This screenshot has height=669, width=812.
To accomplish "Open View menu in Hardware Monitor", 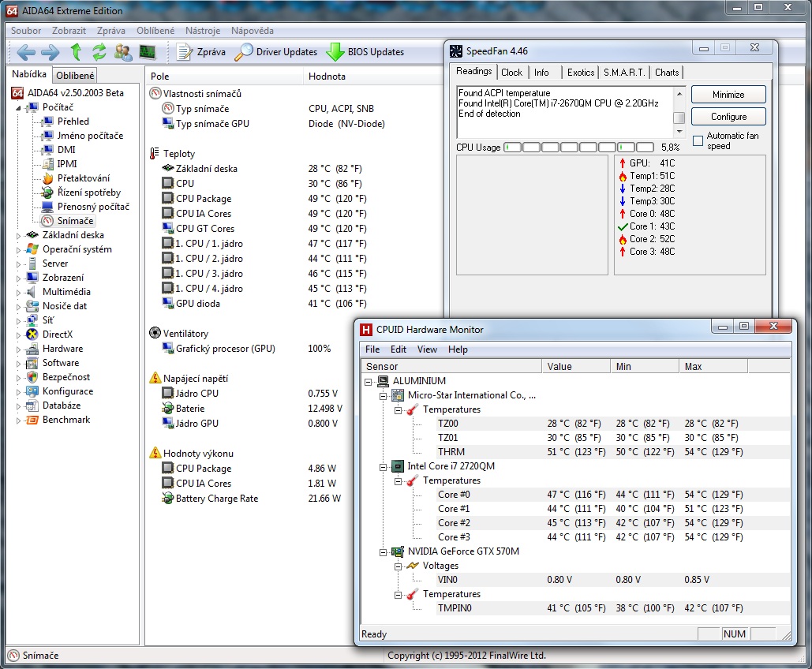I will click(x=427, y=349).
